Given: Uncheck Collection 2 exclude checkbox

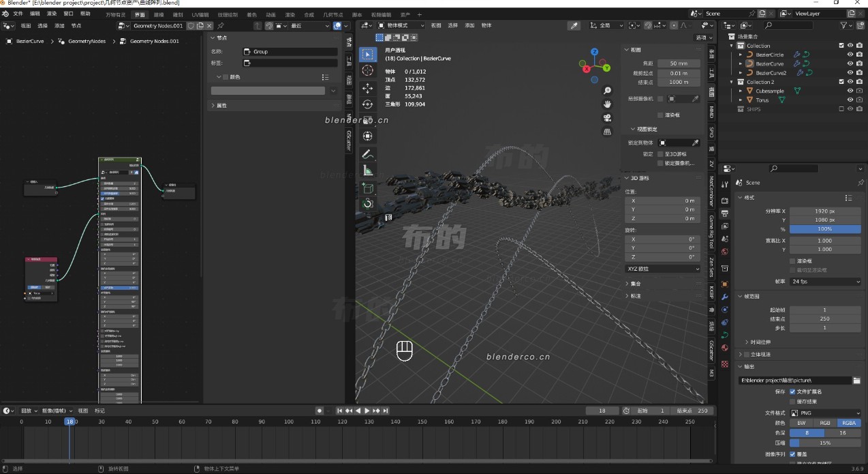Looking at the screenshot, I should tap(841, 82).
